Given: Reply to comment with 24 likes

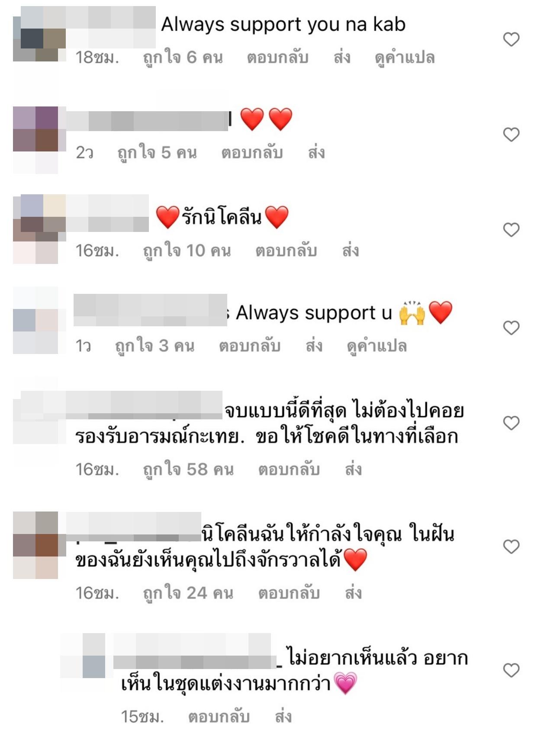Looking at the screenshot, I should point(289,593).
